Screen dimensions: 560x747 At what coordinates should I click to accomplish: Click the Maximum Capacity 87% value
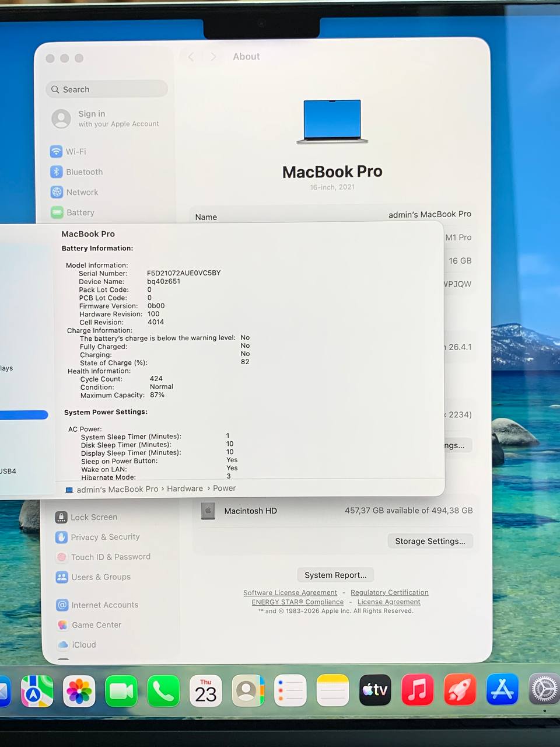tap(157, 395)
